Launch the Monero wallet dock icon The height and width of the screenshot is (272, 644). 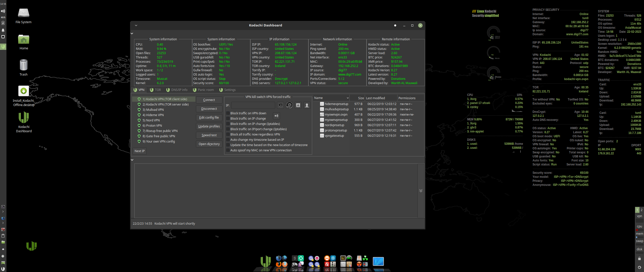pos(327,258)
